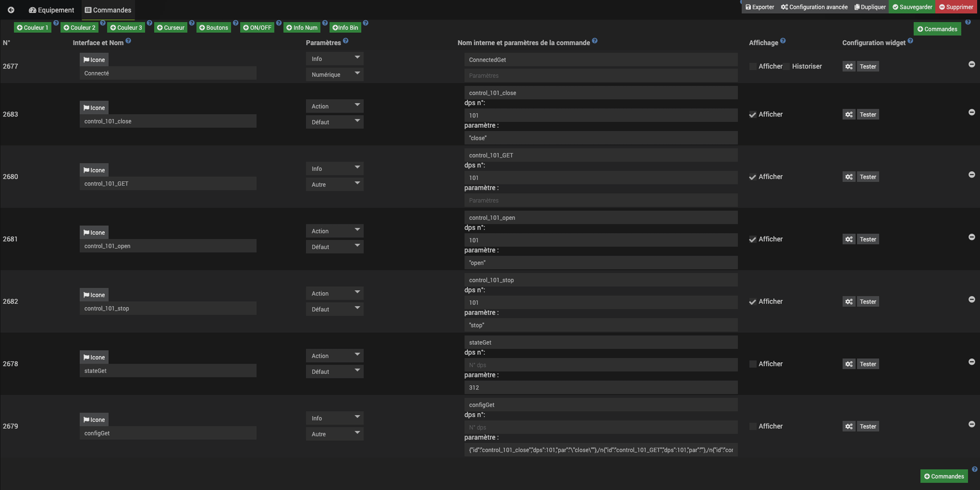This screenshot has height=490, width=980.
Task: Click help icon beside Affichage header
Action: click(x=783, y=41)
